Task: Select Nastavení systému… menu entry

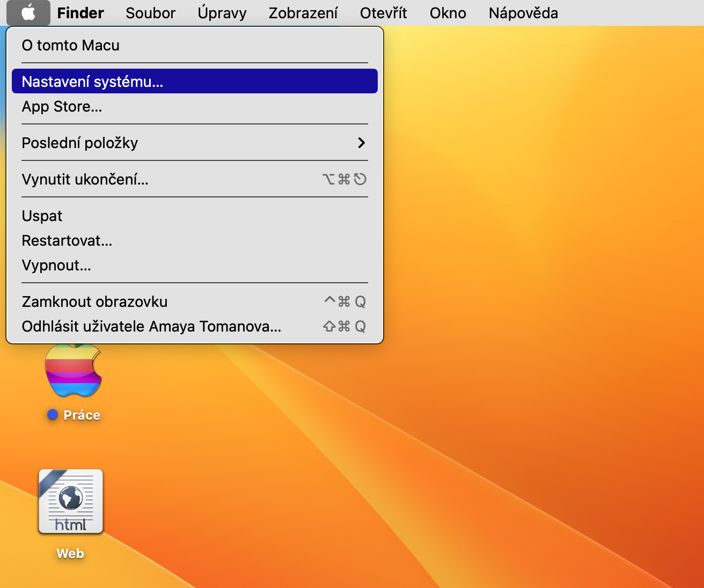Action: click(195, 82)
